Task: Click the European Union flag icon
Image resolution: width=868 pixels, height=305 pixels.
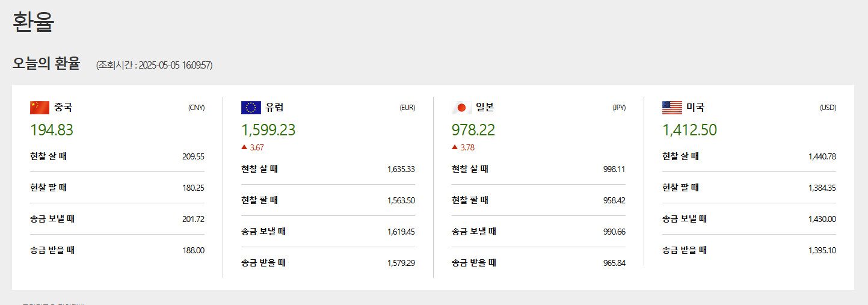Action: coord(251,108)
